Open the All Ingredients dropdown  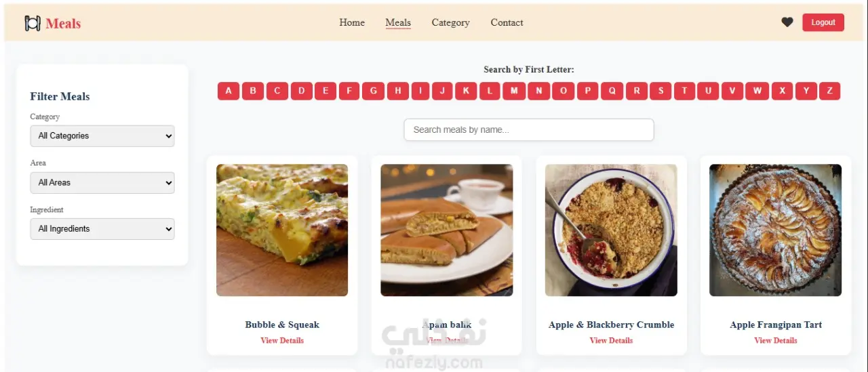point(102,228)
